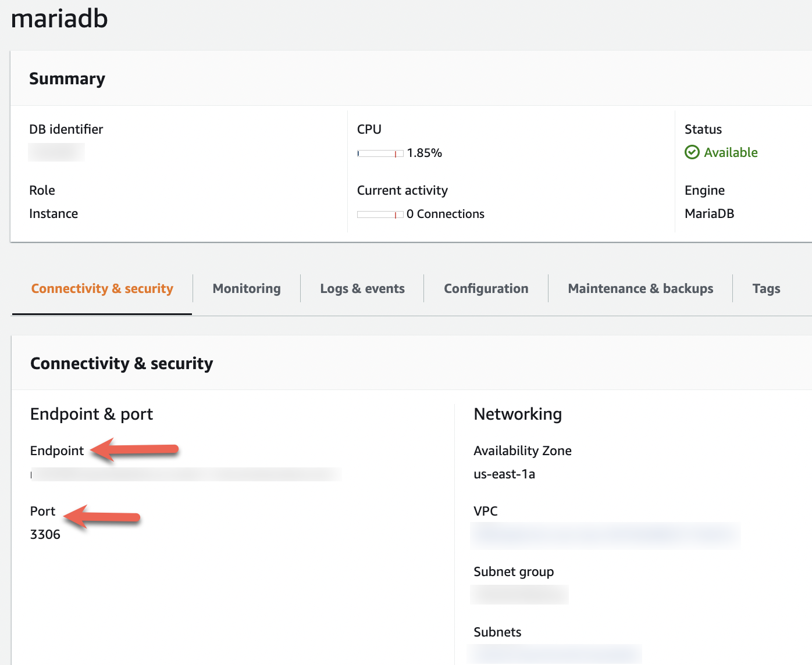Viewport: 812px width, 665px height.
Task: Open the blurred Subnet group link
Action: [x=519, y=595]
